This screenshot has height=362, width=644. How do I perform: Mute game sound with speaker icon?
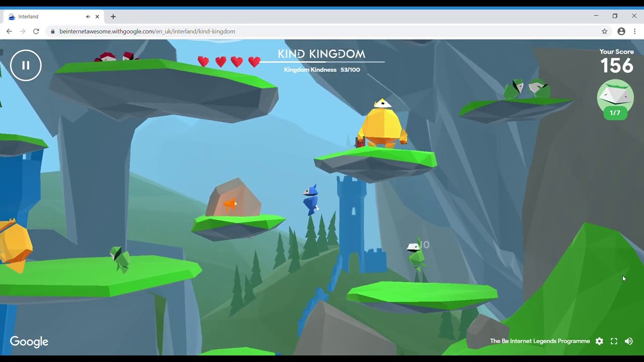[629, 341]
